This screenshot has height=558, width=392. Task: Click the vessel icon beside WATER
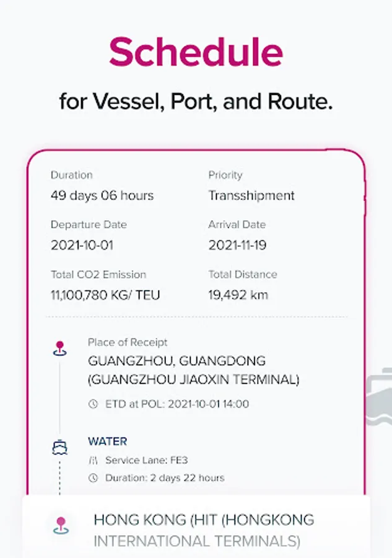pyautogui.click(x=59, y=447)
